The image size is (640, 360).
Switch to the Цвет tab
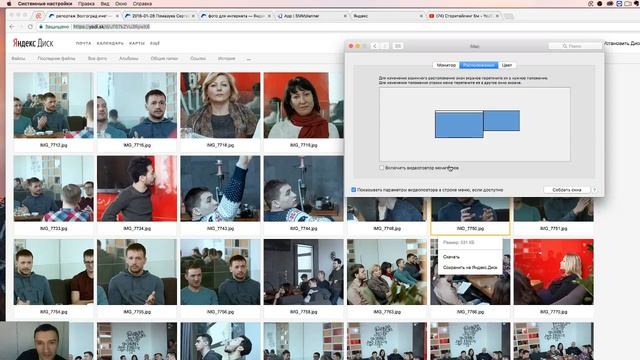point(507,65)
